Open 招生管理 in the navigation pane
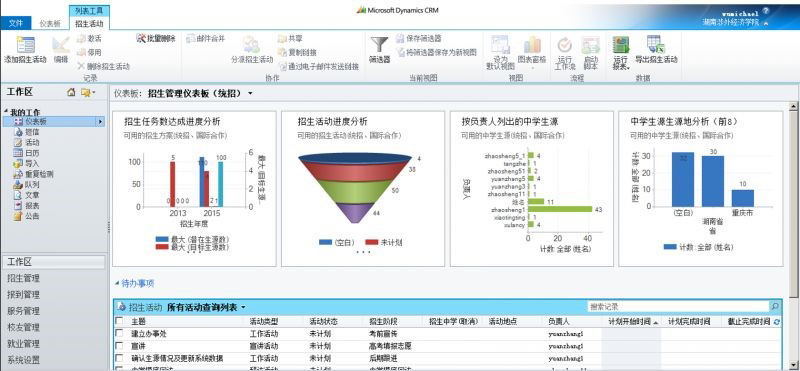800x371 pixels. [23, 279]
